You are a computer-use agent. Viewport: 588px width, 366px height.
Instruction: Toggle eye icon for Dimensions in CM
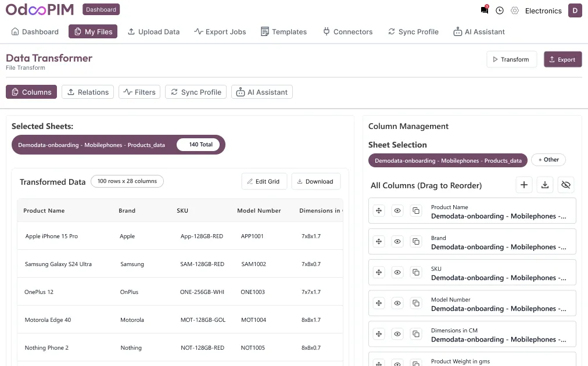[x=397, y=334]
